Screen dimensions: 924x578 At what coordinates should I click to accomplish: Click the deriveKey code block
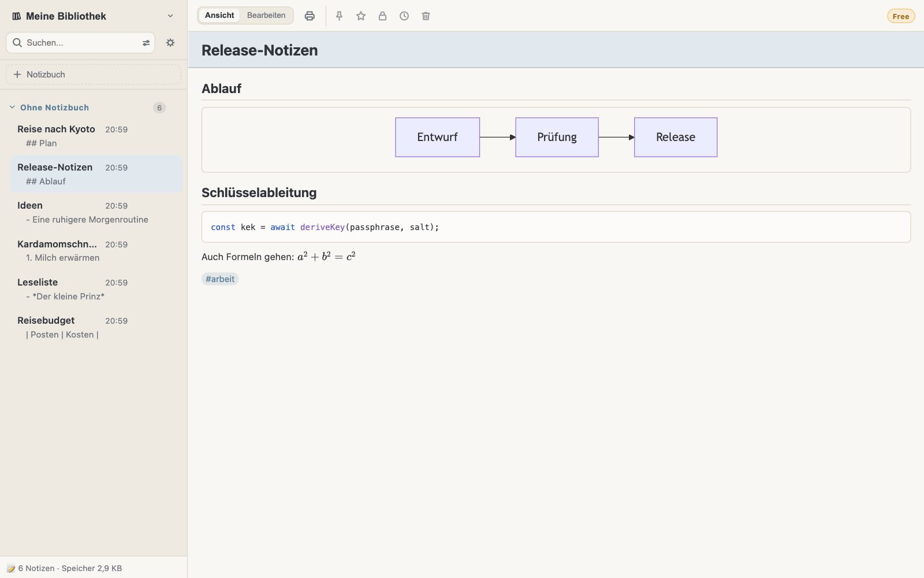pos(556,227)
